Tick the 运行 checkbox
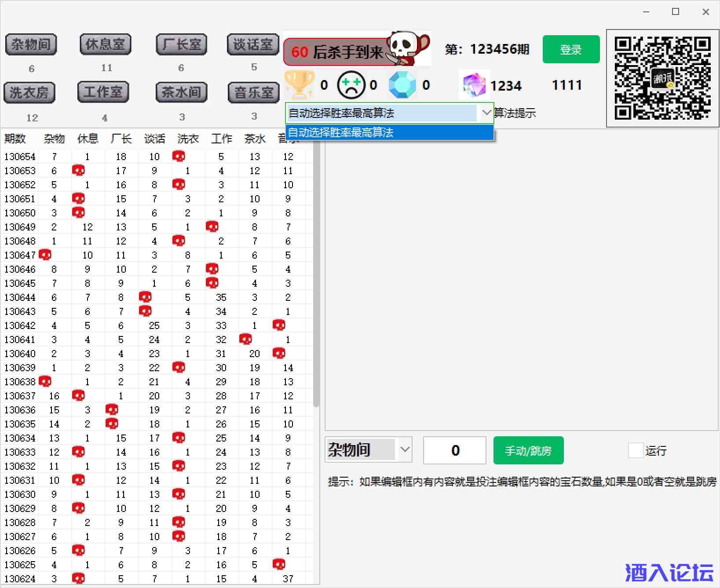The height and width of the screenshot is (588, 720). (636, 450)
